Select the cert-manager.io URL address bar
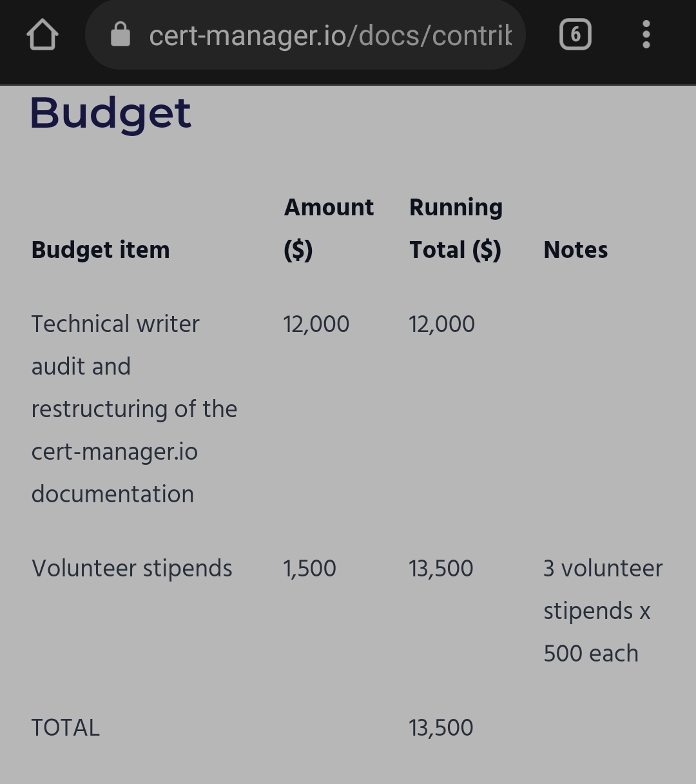 click(x=305, y=35)
